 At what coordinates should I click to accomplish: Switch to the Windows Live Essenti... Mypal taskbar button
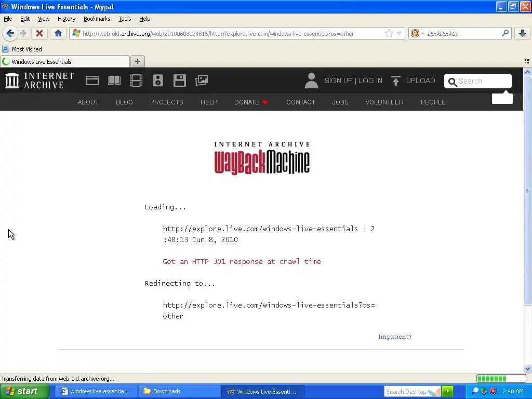click(263, 392)
